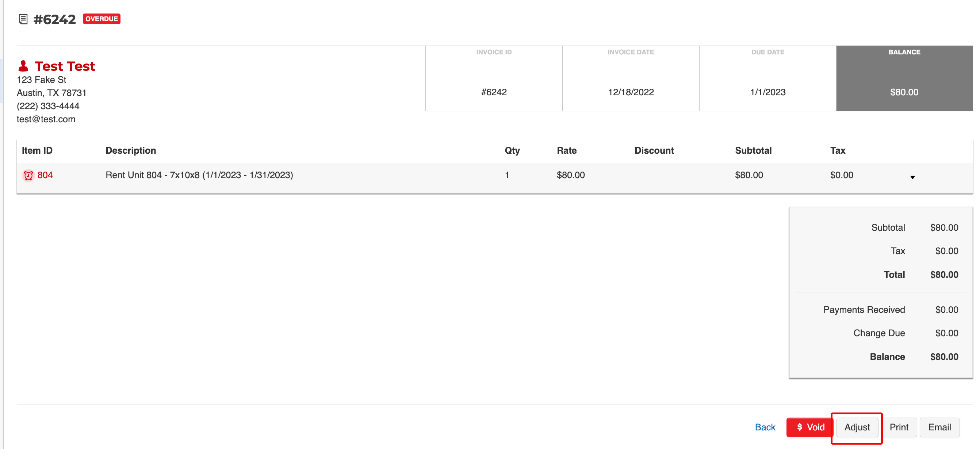980x449 pixels.
Task: Adjust the invoice
Action: (857, 427)
